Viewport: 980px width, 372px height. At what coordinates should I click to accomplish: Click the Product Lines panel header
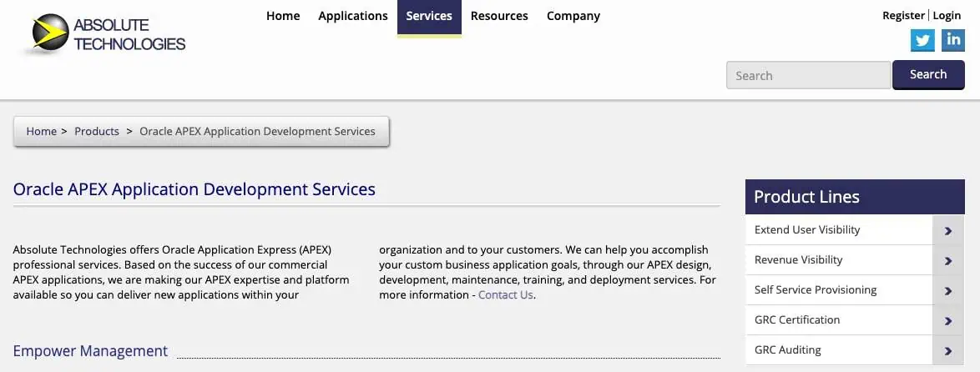(855, 197)
